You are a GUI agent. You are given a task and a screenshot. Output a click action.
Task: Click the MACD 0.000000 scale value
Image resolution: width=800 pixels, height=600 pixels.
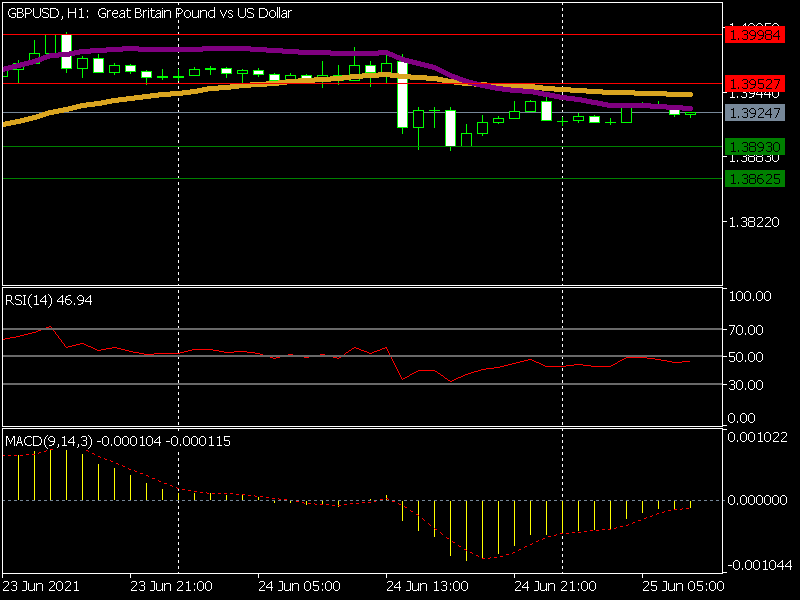757,500
